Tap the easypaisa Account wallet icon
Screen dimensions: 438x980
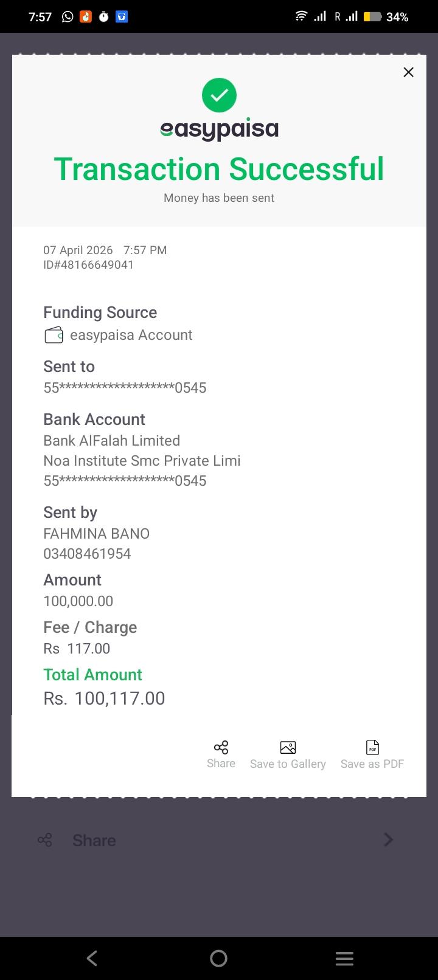point(54,335)
